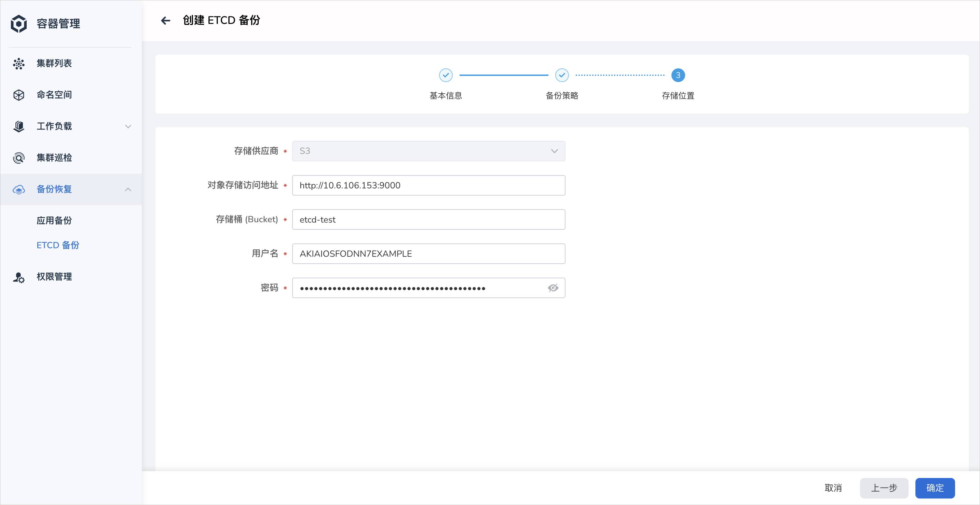980x505 pixels.
Task: Select 应用备份 submenu item
Action: tap(54, 221)
